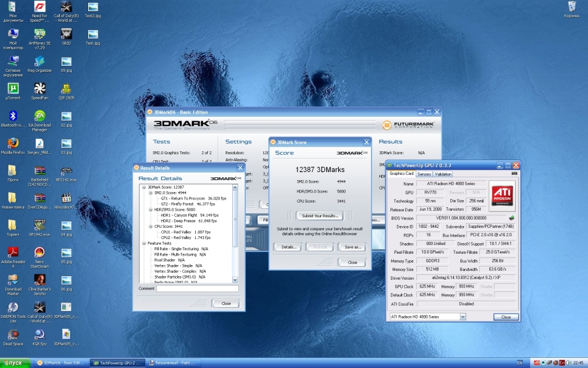Select the Pixel Shader tree row

pos(169,260)
